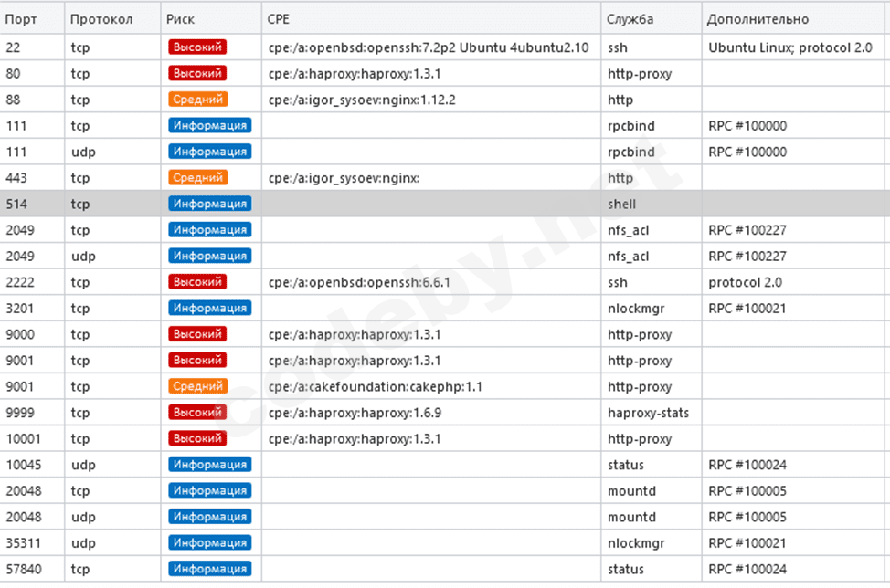Click the CPE column header
The width and height of the screenshot is (890, 588).
(278, 19)
